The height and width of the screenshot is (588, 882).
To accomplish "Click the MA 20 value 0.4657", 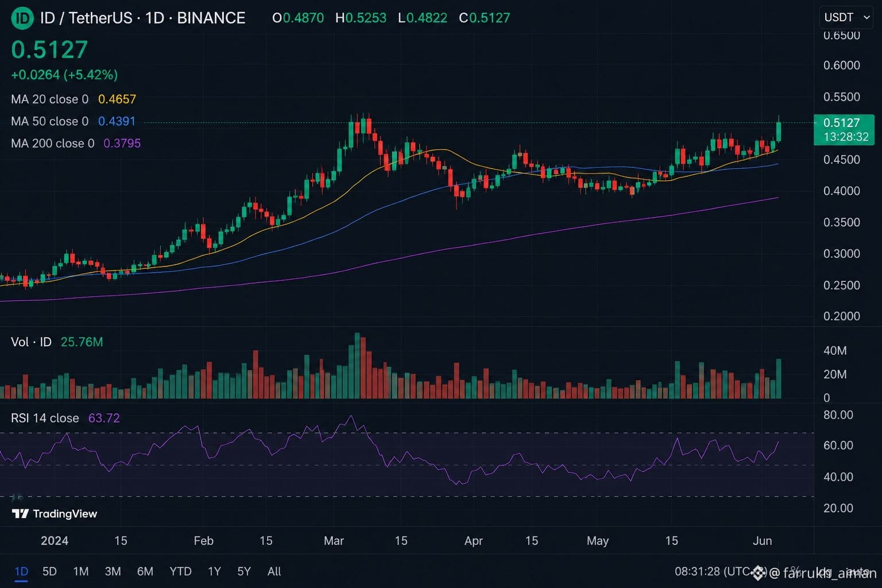I will 117,99.
